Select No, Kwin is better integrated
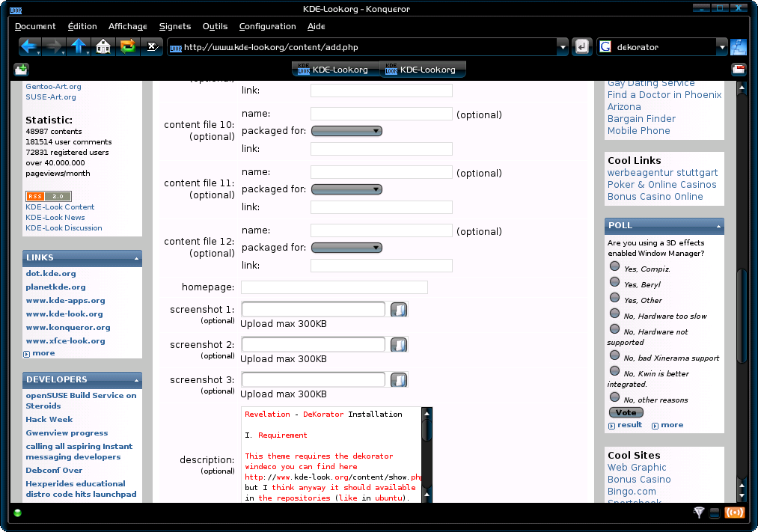The image size is (758, 532). click(x=614, y=371)
